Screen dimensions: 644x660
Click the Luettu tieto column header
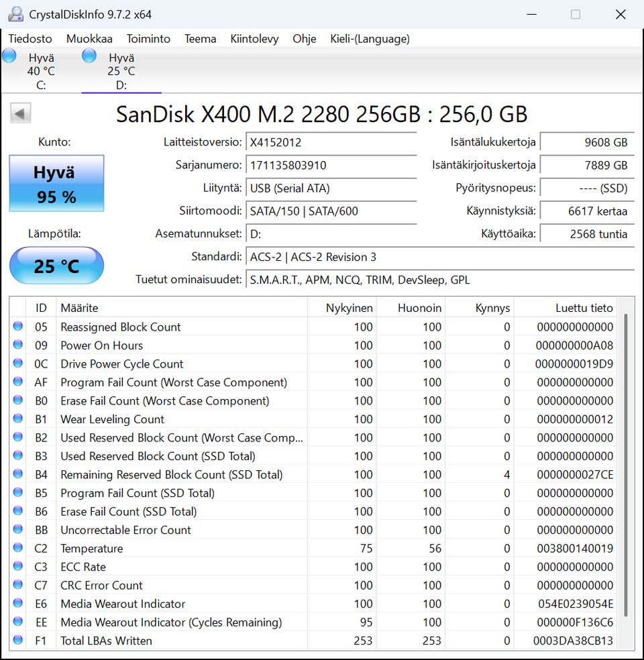(x=566, y=308)
